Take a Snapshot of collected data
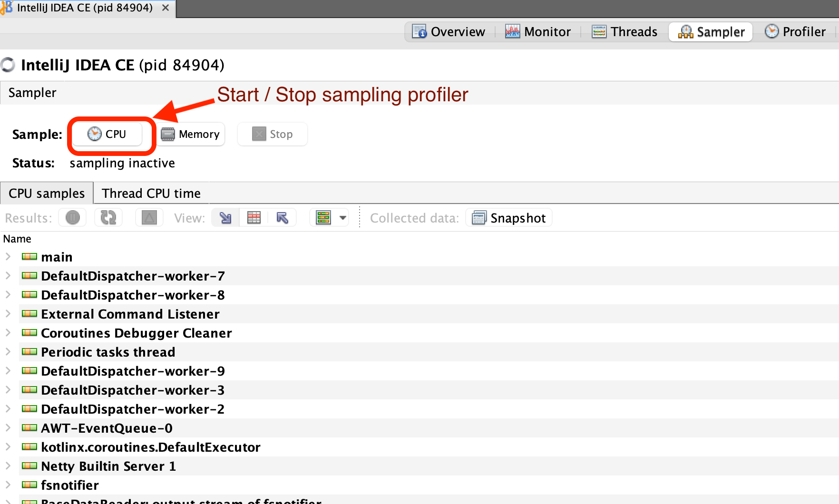Screen dimensions: 839x504 tap(509, 218)
